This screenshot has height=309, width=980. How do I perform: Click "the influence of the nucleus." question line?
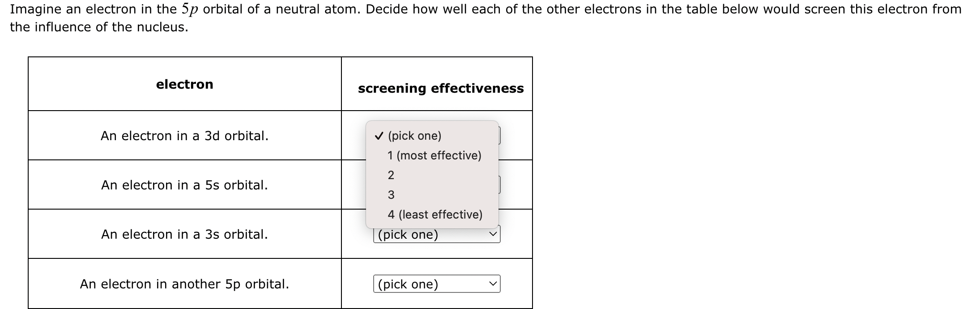[99, 27]
